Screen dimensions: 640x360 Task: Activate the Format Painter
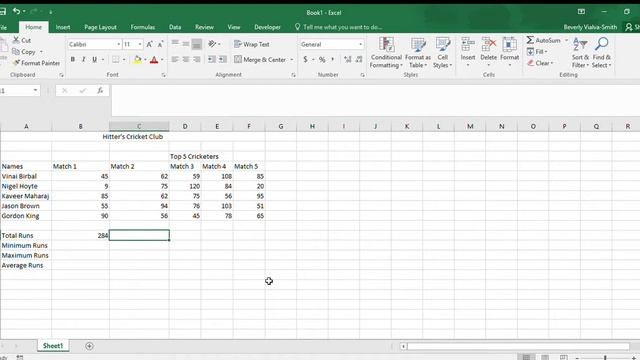[x=36, y=63]
